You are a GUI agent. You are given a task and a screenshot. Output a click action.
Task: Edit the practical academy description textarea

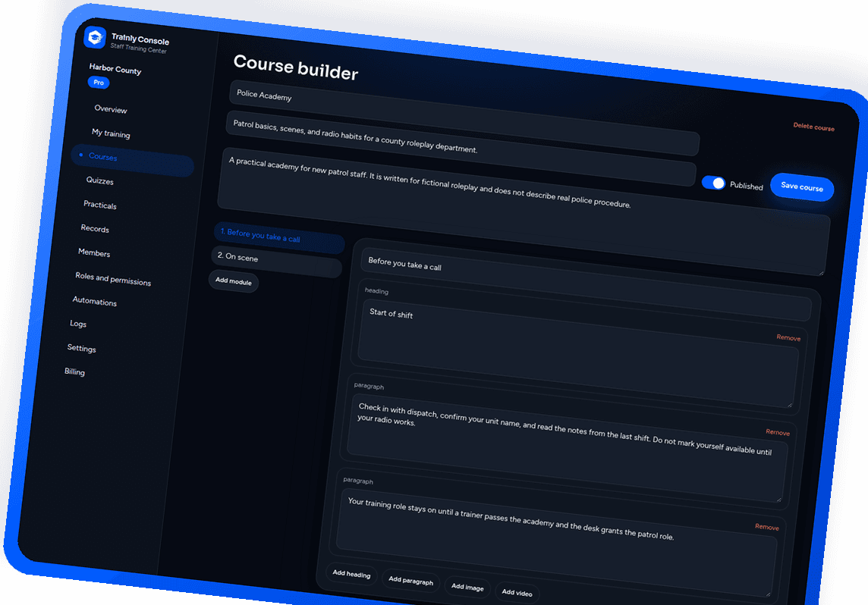(524, 211)
